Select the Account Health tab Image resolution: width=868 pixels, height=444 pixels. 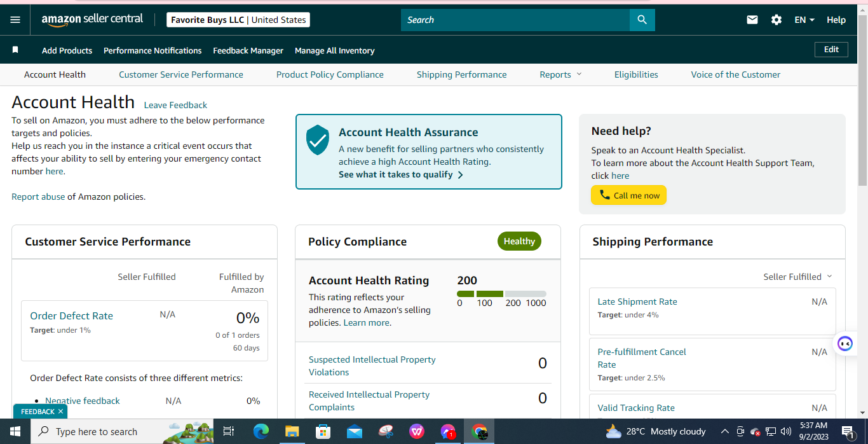[55, 74]
